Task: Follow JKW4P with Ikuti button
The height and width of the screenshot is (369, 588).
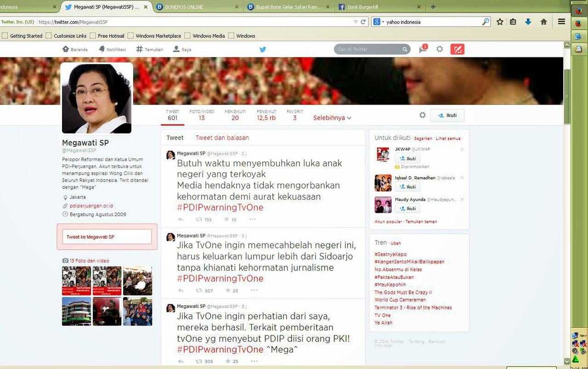Action: (407, 158)
